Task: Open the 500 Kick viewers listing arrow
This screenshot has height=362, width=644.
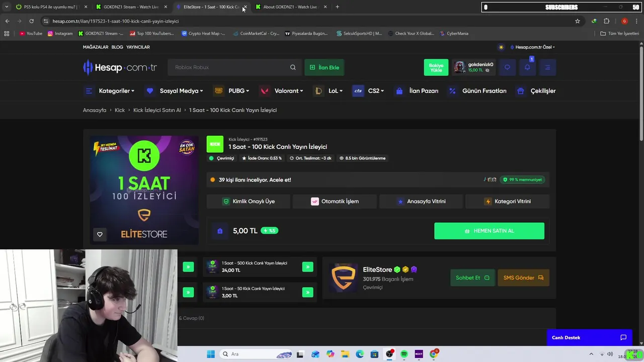Action: pos(307,267)
